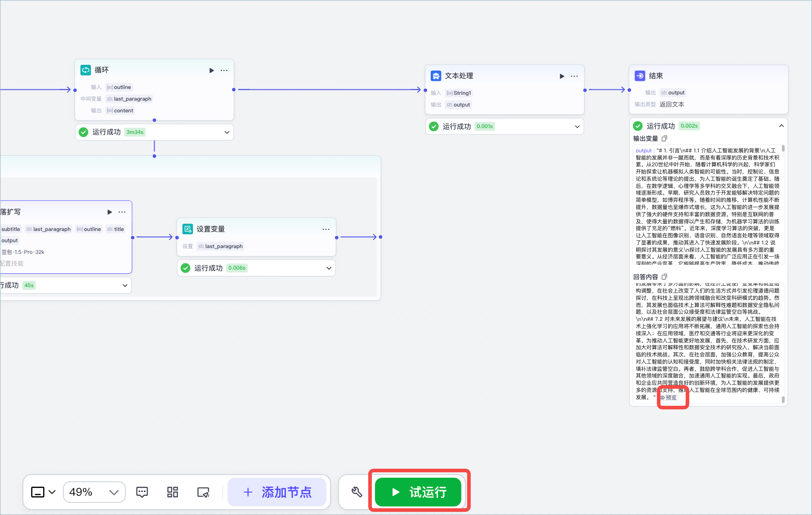Image resolution: width=812 pixels, height=515 pixels.
Task: Expand the 循环 run result panel
Action: [x=227, y=132]
